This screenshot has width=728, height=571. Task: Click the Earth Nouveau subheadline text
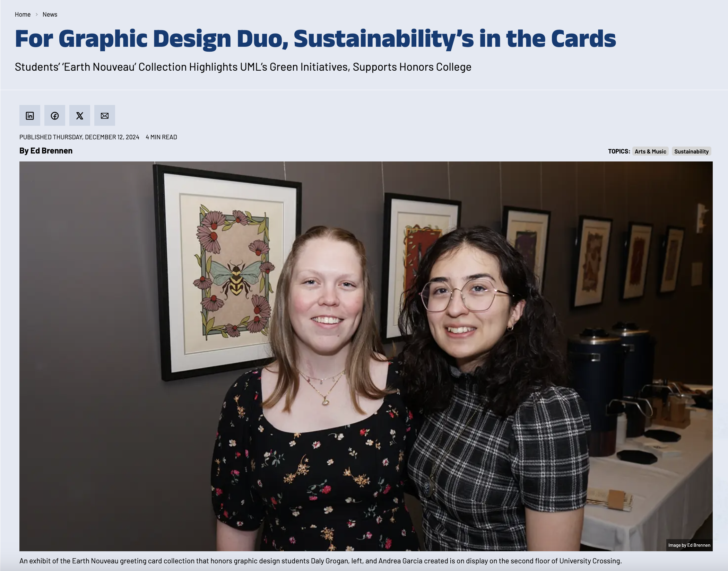click(243, 67)
